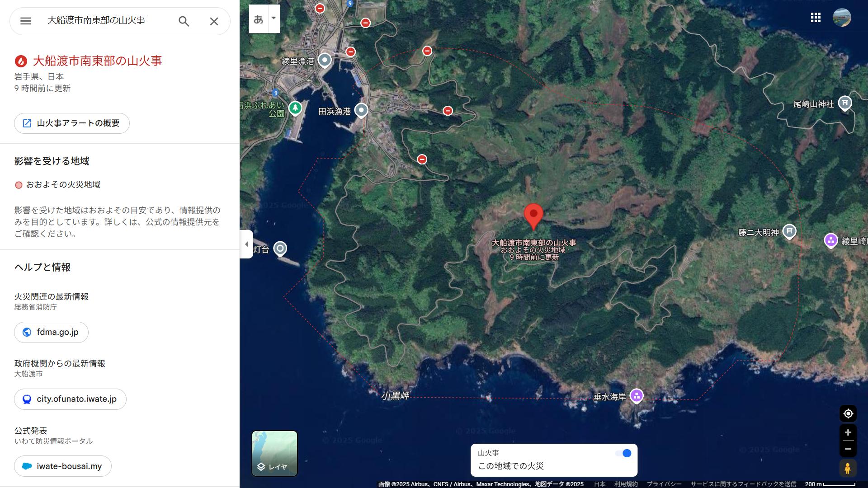Click the 利用規約 footer link

click(x=626, y=484)
